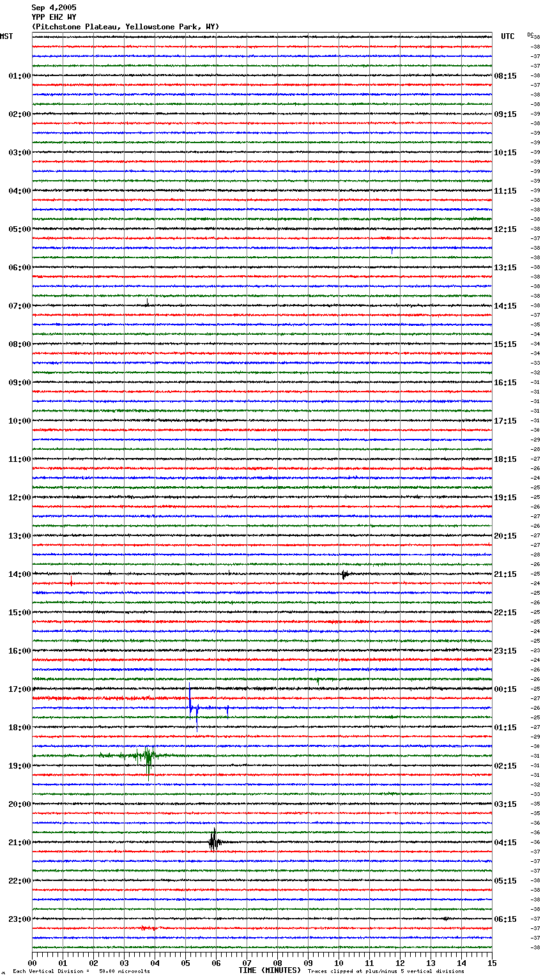Viewport: 543px width, 980px height.
Task: Select the 09:00 MST time label
Action: (x=20, y=383)
